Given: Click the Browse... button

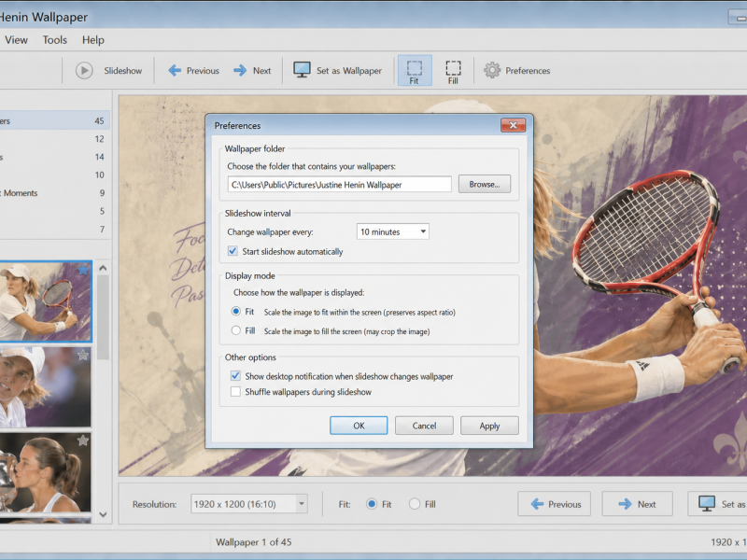Looking at the screenshot, I should [485, 184].
